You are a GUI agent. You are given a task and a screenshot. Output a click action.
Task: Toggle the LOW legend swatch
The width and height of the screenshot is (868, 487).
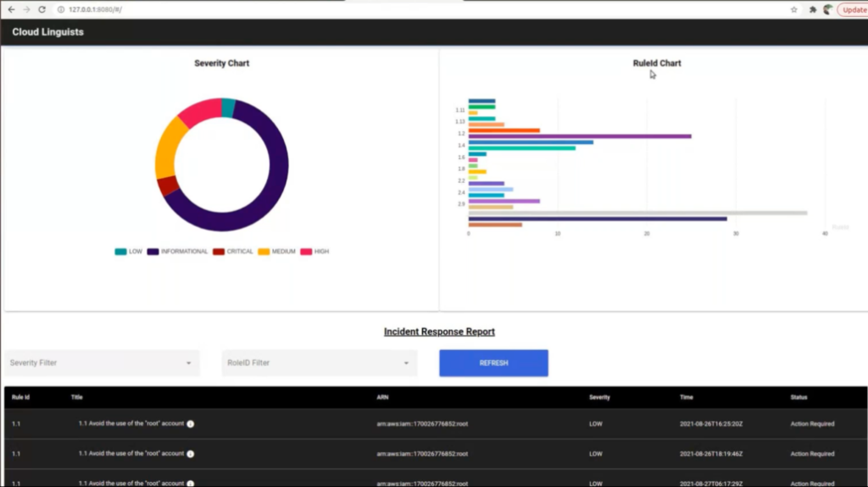120,252
